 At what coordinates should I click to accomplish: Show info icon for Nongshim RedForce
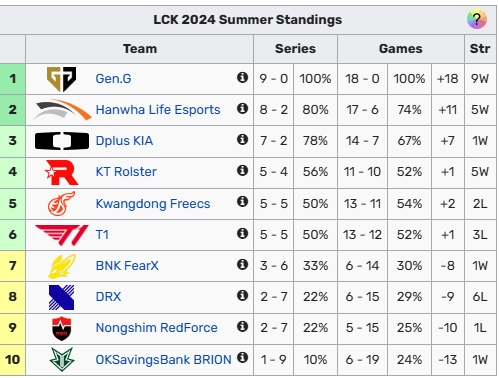coord(242,326)
